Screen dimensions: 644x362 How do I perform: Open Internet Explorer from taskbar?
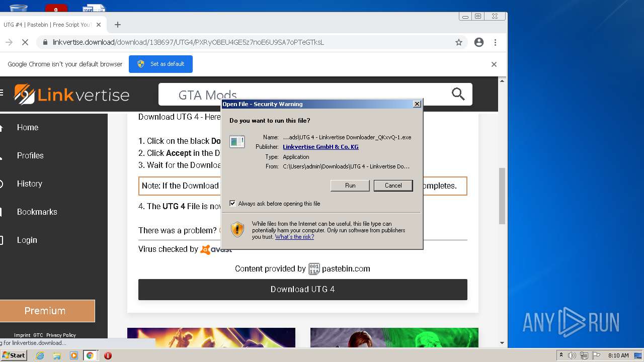click(x=40, y=355)
